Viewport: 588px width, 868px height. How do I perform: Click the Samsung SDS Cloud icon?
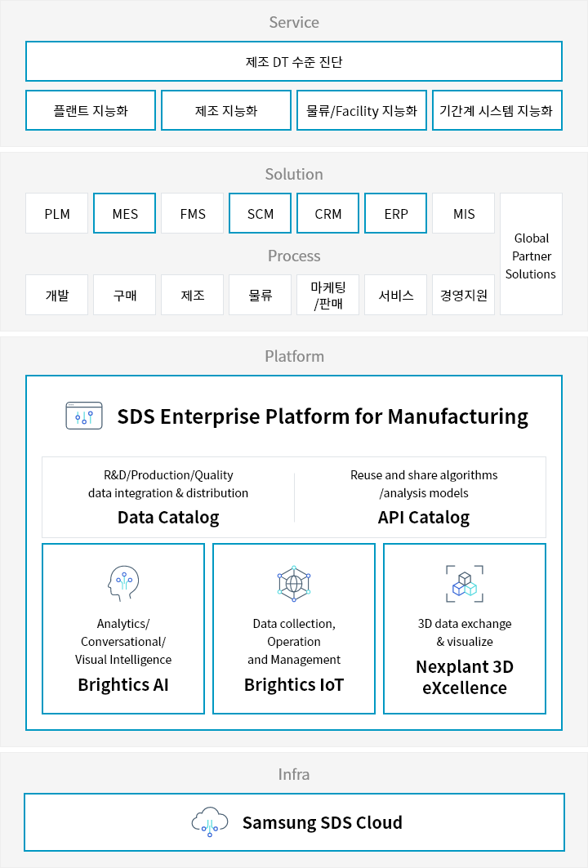tap(210, 821)
